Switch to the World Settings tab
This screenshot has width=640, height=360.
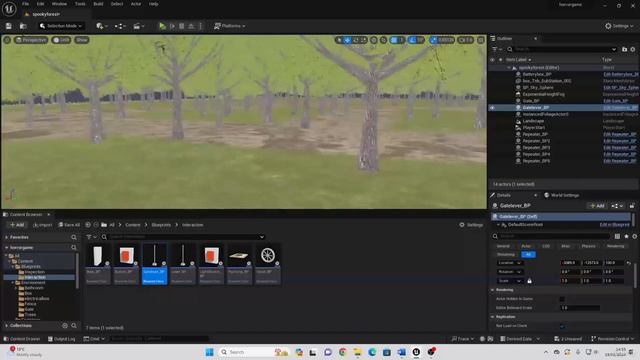pyautogui.click(x=561, y=195)
